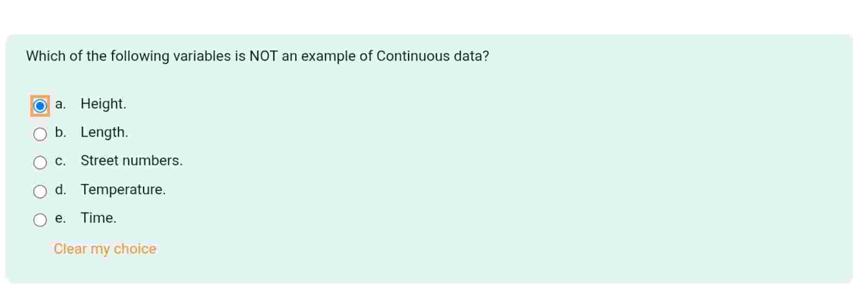Click the Time answer label

[98, 218]
